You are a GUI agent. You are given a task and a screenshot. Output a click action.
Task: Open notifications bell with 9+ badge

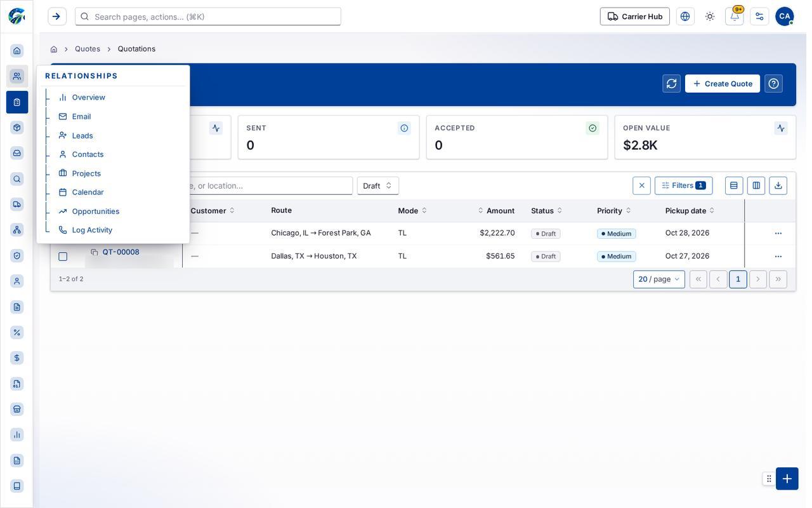click(735, 17)
